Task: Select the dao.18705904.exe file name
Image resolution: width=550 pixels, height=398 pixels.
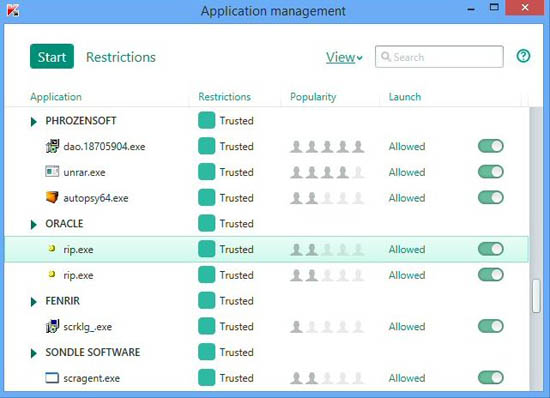Action: coord(104,146)
